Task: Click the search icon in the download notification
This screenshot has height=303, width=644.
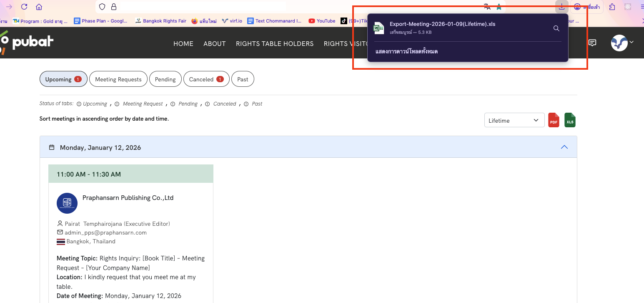Action: 556,28
